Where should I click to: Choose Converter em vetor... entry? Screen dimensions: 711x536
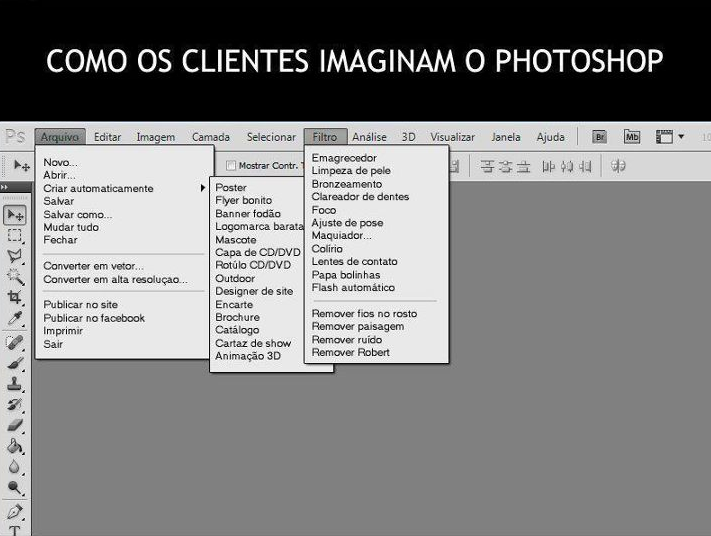[93, 266]
